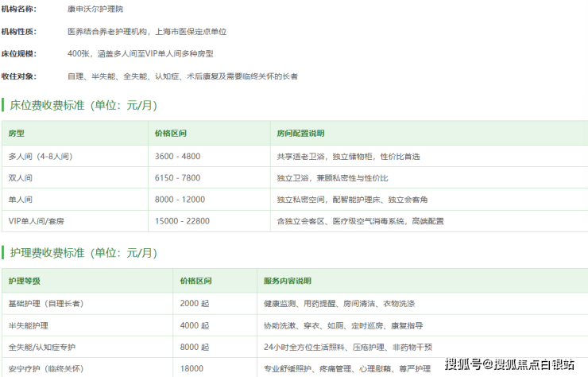
Task: Select the price cell '2000 起'
Action: pos(215,303)
